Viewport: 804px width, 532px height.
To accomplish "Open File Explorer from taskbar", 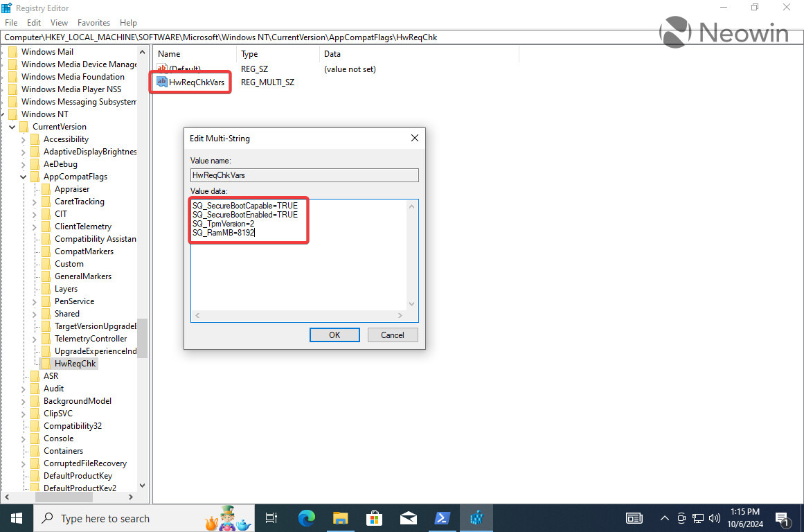I will (x=341, y=518).
